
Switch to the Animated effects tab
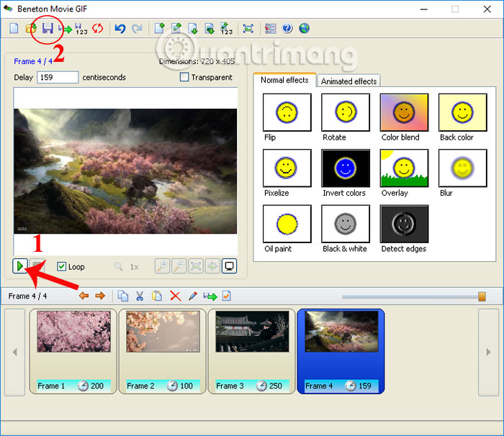(x=348, y=81)
